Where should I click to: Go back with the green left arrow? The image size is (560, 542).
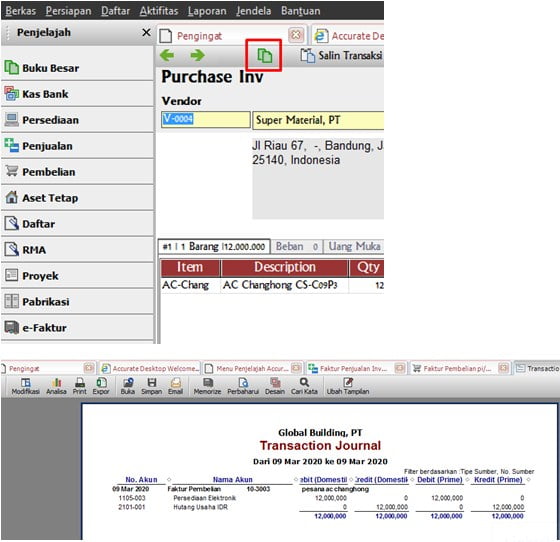pos(167,55)
